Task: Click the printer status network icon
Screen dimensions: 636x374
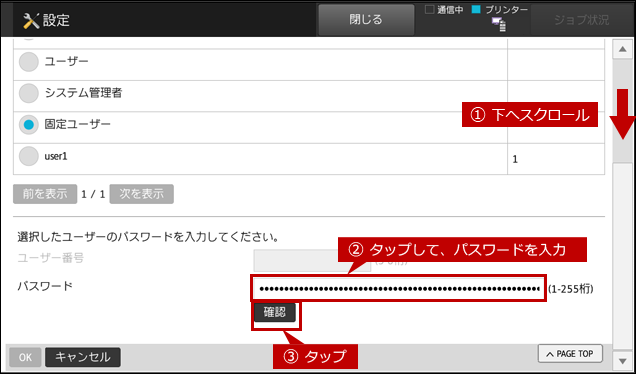Action: pyautogui.click(x=499, y=25)
